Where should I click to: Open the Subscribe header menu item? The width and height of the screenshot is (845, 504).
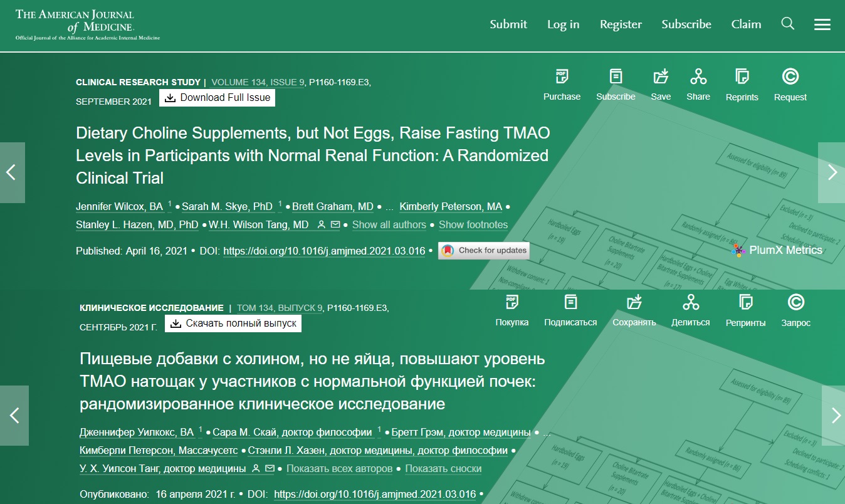pos(686,24)
